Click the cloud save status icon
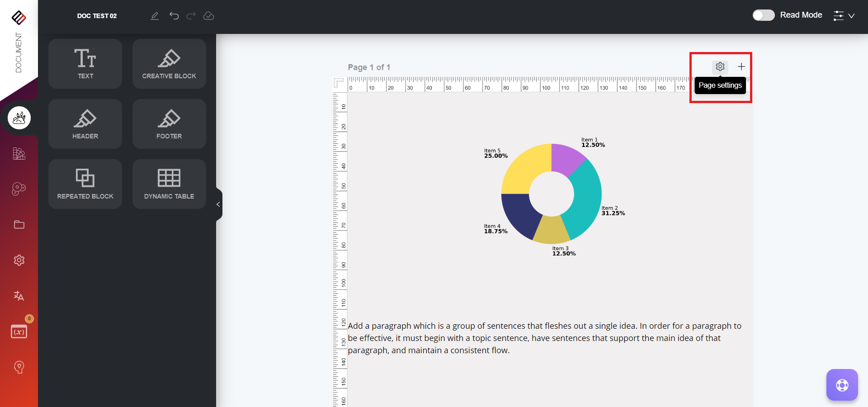The image size is (868, 407). [208, 16]
